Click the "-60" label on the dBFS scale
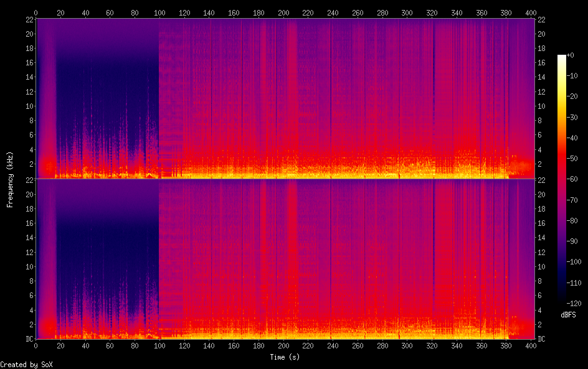 pos(572,179)
